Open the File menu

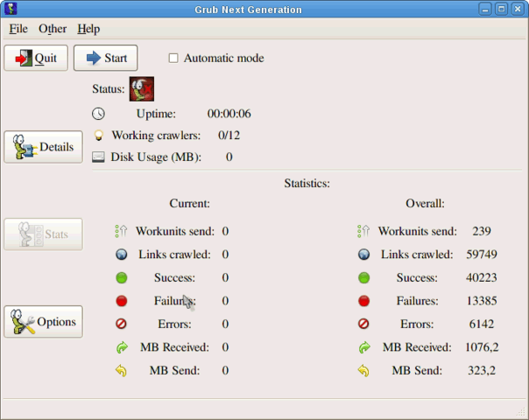[18, 29]
